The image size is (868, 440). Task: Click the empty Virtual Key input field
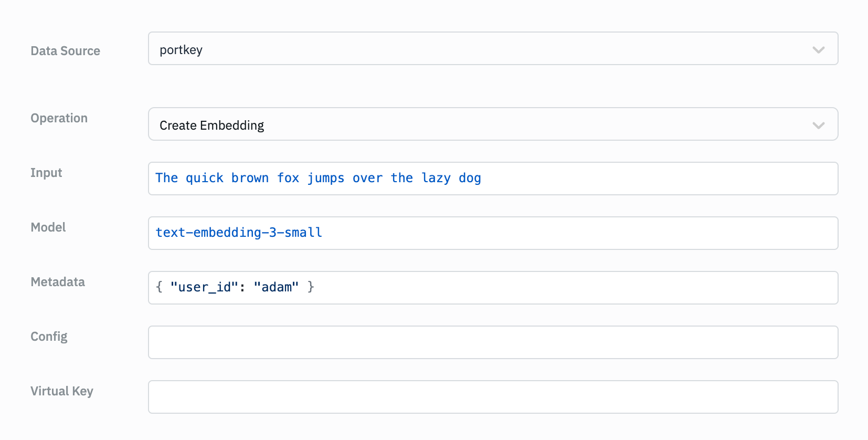pos(493,397)
